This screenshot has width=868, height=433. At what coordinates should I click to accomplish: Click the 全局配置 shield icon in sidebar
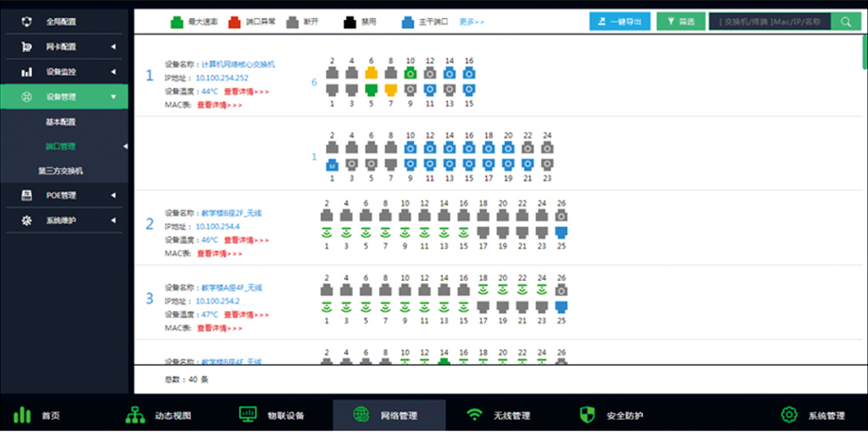(26, 21)
